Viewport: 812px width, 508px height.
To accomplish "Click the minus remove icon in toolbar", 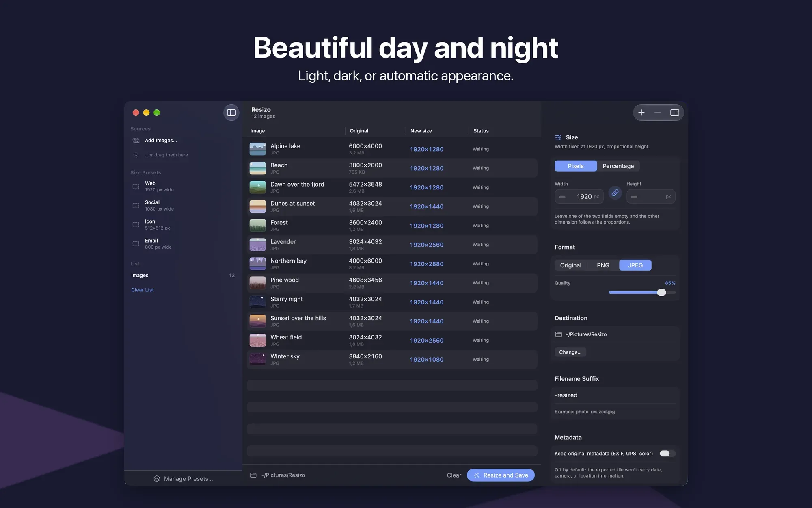I will point(658,113).
